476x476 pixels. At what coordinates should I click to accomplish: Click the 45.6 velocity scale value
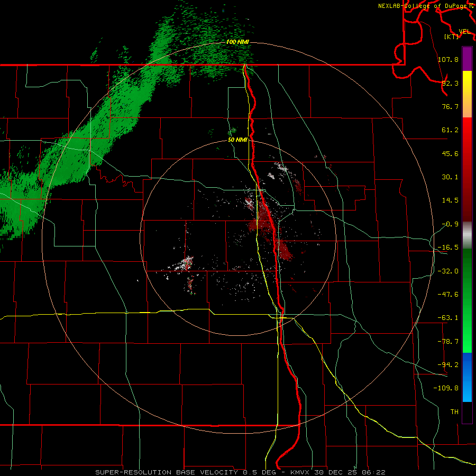point(450,153)
